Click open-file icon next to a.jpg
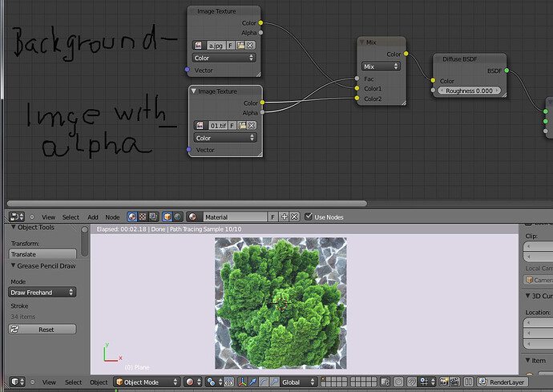 tap(241, 46)
